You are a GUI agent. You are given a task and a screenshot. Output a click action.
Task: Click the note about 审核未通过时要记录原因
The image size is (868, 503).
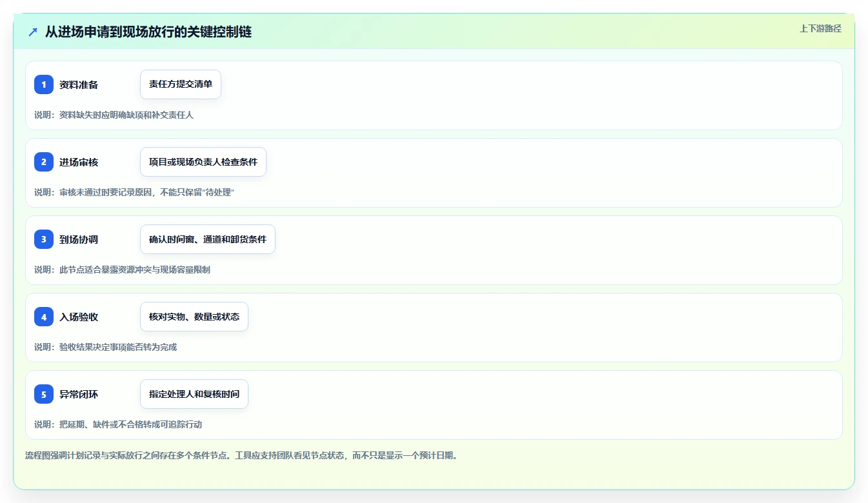134,192
